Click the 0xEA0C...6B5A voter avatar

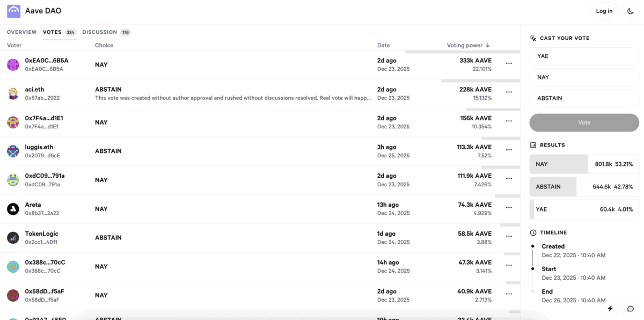tap(13, 65)
